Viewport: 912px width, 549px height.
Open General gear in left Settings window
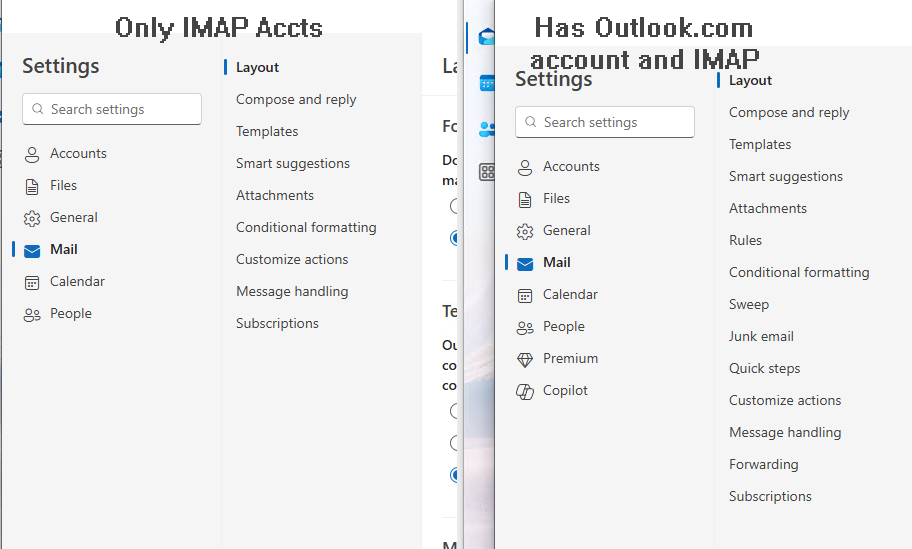click(60, 218)
